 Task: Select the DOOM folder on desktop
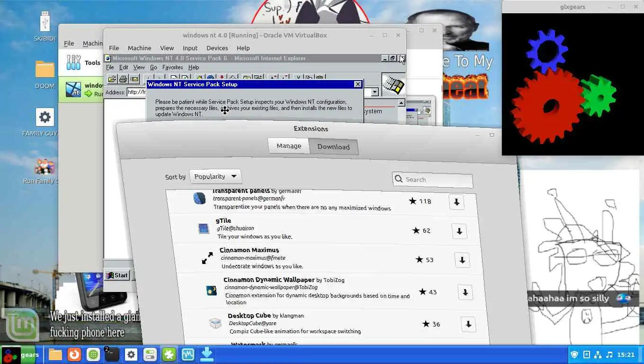click(x=45, y=75)
